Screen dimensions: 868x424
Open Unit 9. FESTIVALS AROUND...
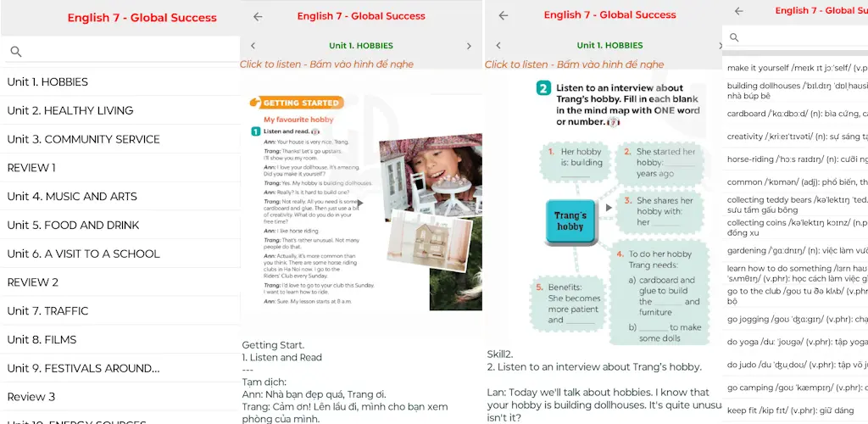[120, 368]
